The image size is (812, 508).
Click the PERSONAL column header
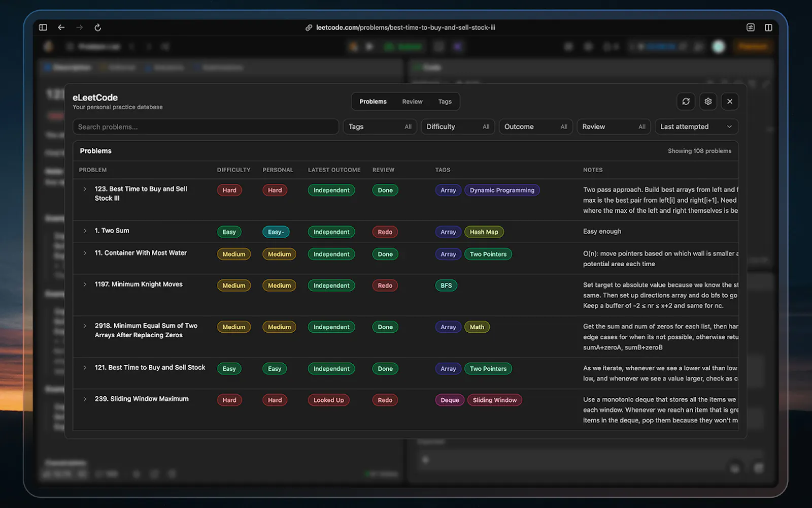click(x=278, y=170)
